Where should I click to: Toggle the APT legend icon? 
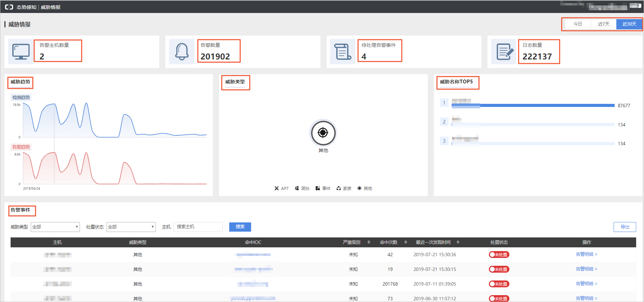pos(277,188)
